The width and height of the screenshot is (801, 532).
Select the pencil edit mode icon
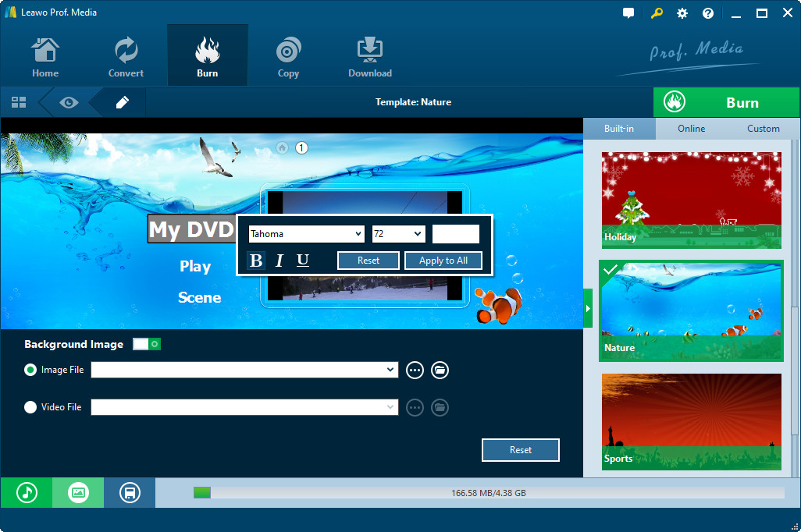click(122, 102)
